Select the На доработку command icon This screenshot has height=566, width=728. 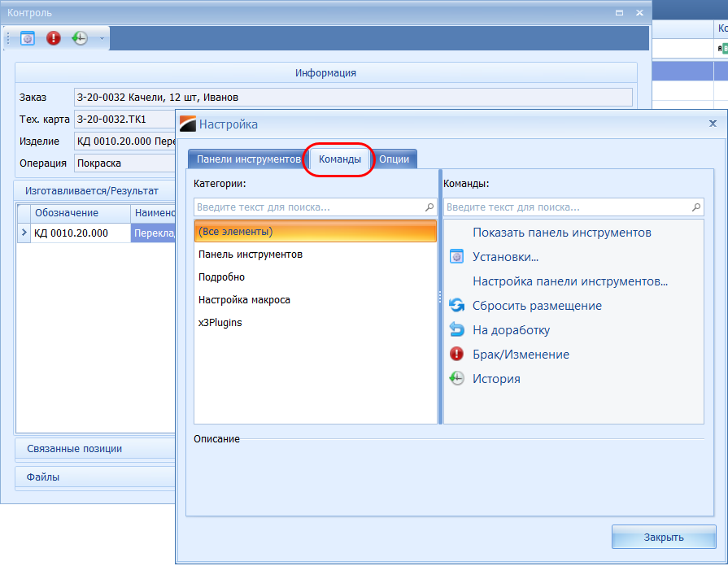pyautogui.click(x=456, y=330)
